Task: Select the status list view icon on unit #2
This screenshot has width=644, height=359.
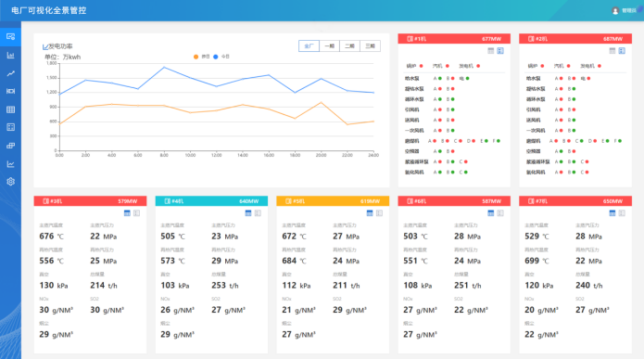Action: click(622, 51)
